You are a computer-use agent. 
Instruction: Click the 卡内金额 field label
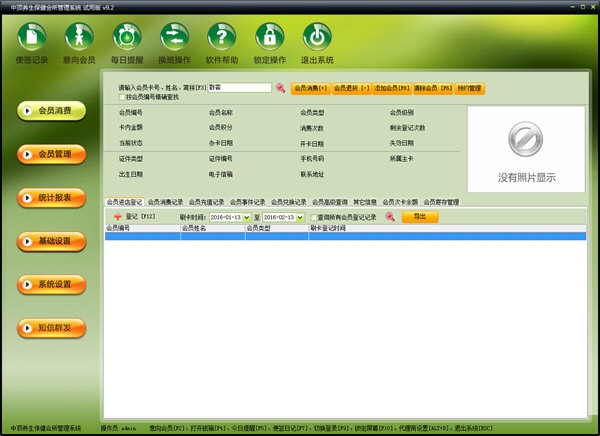[x=131, y=127]
